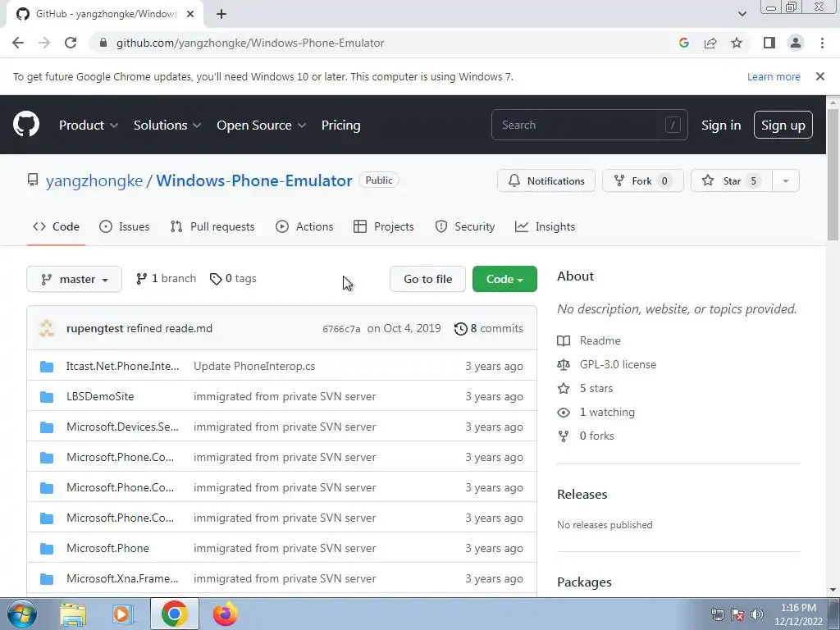Fork the repository with Fork button
The width and height of the screenshot is (840, 630).
(643, 181)
